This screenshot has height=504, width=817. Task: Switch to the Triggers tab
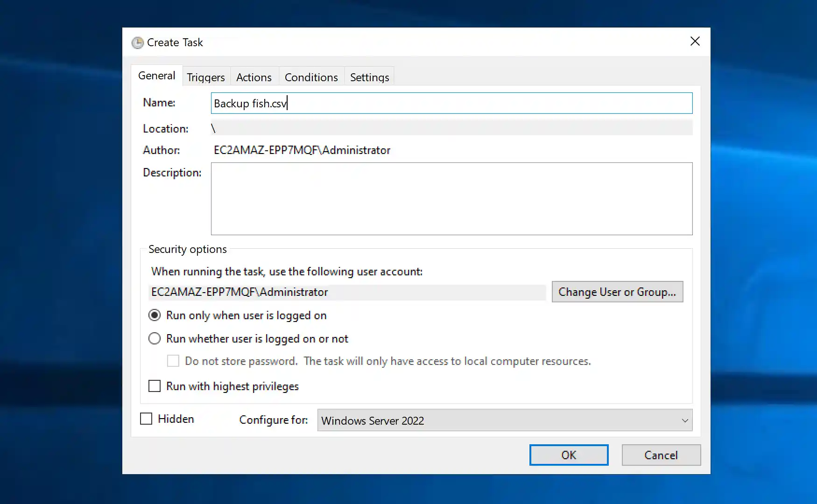tap(206, 77)
